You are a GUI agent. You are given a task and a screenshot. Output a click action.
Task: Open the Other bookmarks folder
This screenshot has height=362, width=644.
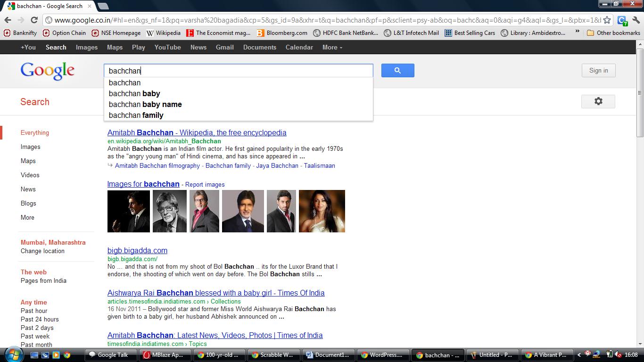613,33
